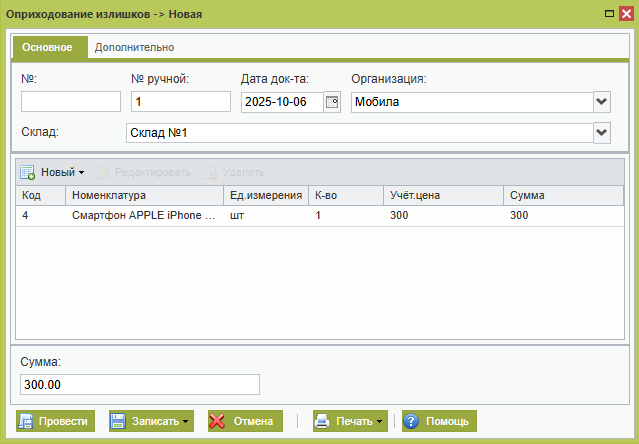The height and width of the screenshot is (444, 639).
Task: Click the date field showing 2025-10-06
Action: (x=282, y=101)
